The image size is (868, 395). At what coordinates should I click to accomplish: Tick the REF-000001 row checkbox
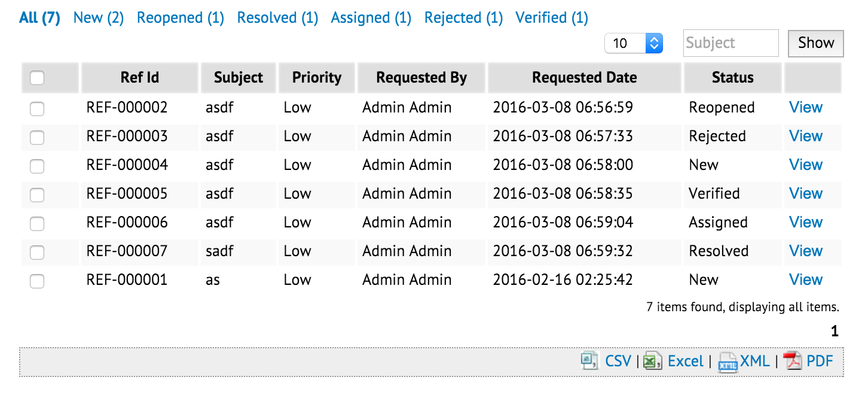point(37,281)
